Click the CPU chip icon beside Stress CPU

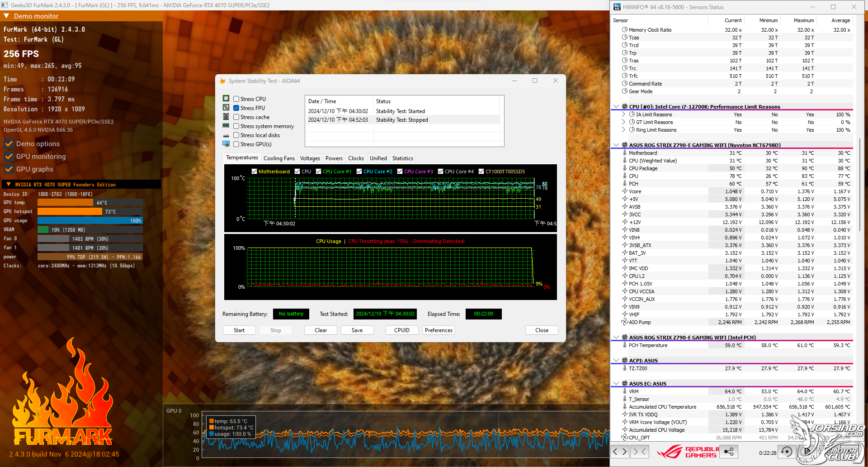pos(226,99)
